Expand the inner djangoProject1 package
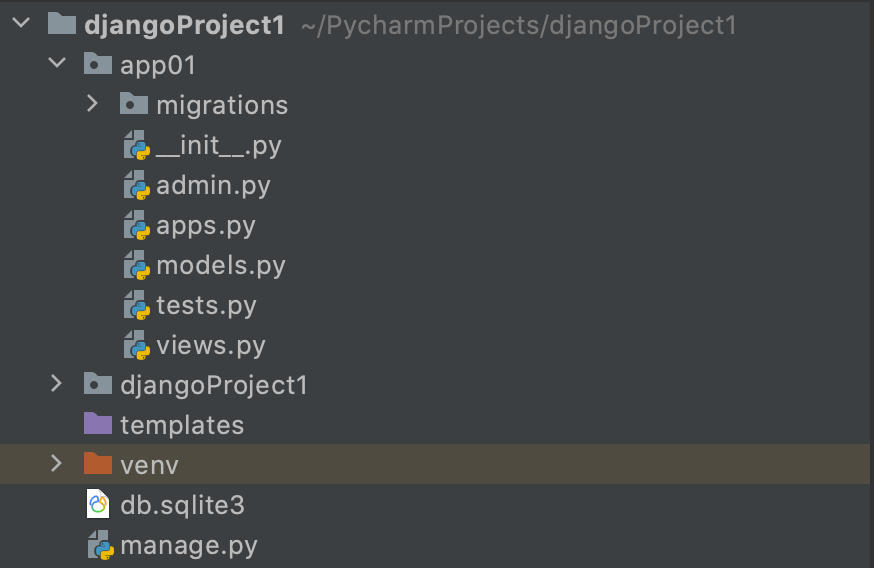Image resolution: width=874 pixels, height=568 pixels. pyautogui.click(x=57, y=384)
